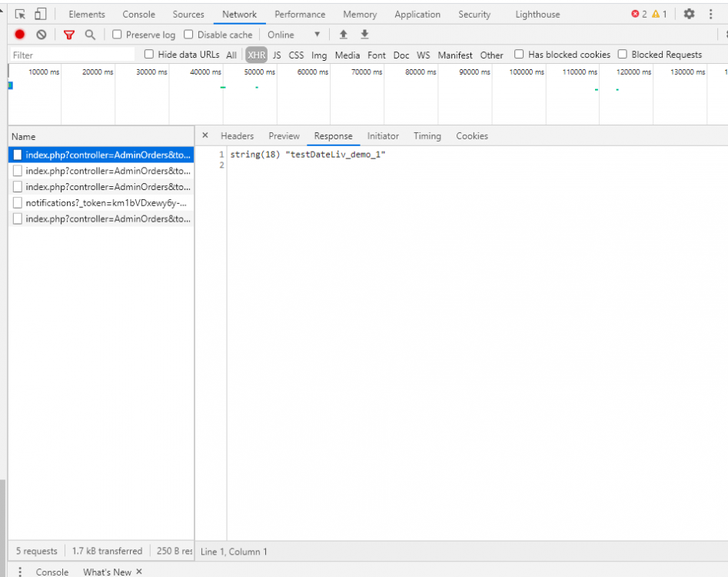Open DevTools settings gear
The height and width of the screenshot is (577, 728).
[689, 14]
